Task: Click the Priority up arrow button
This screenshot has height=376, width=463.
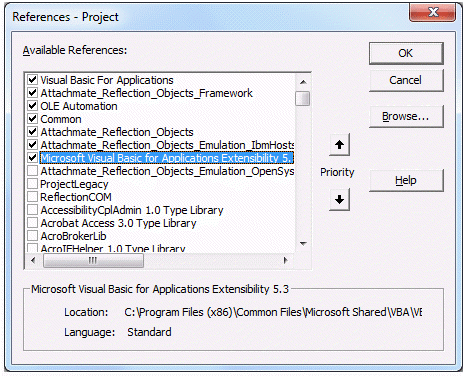Action: pyautogui.click(x=339, y=145)
